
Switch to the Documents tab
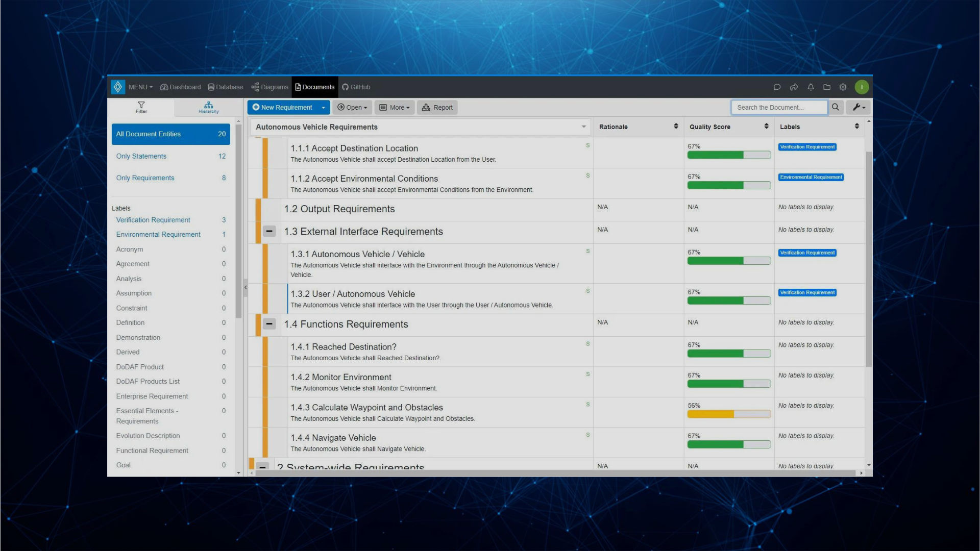[314, 87]
